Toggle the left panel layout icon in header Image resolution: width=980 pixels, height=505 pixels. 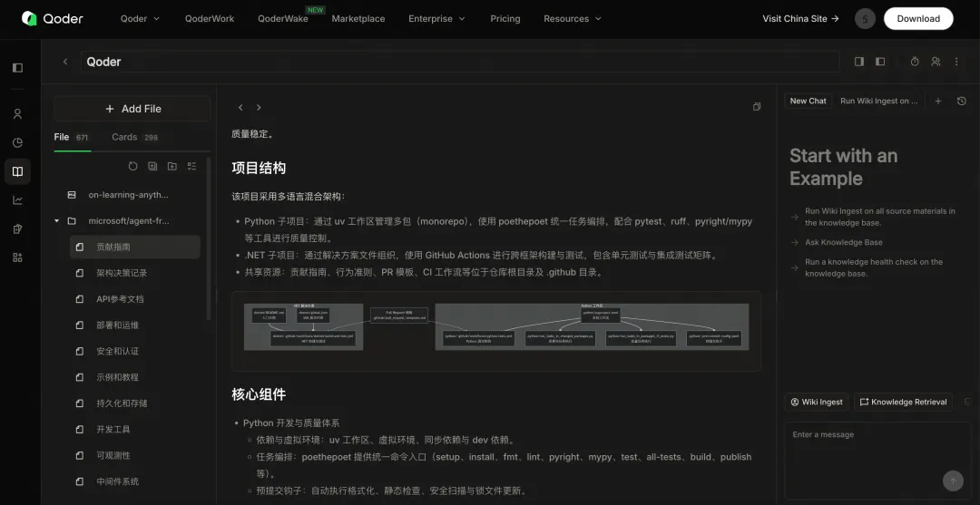coord(880,61)
